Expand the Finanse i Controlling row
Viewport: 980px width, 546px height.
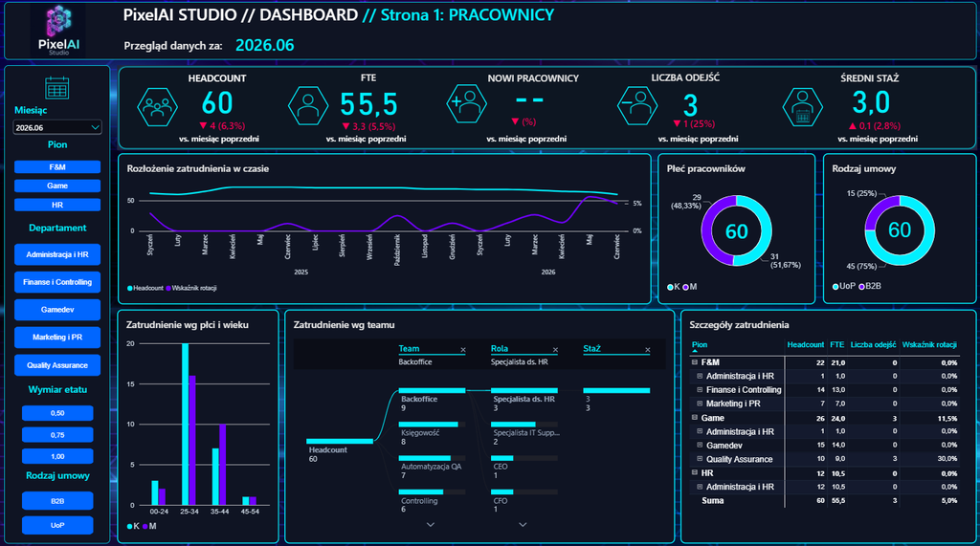point(700,390)
